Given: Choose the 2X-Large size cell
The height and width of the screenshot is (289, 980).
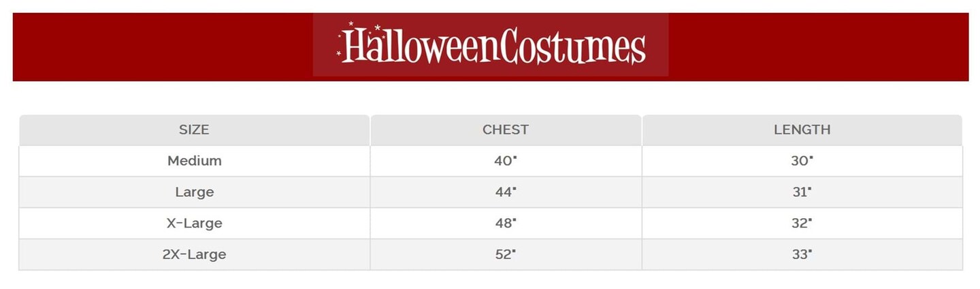Looking at the screenshot, I should pyautogui.click(x=194, y=255).
